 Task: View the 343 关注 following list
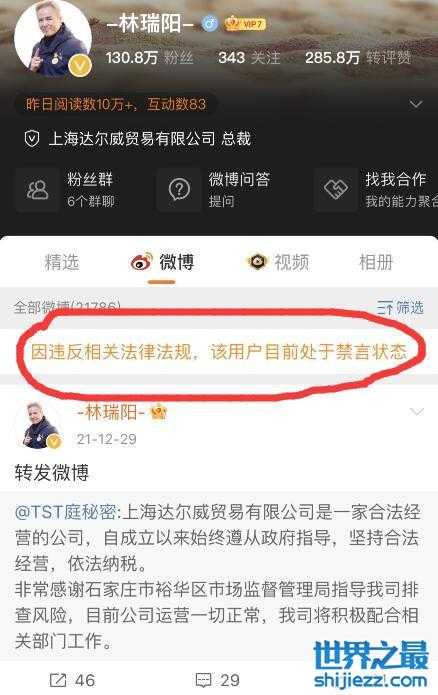(x=249, y=58)
